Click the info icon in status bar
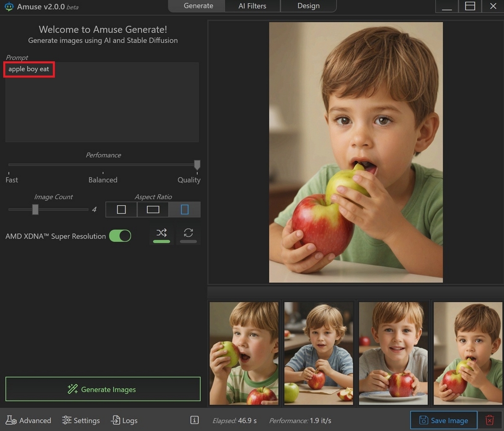 click(x=194, y=420)
